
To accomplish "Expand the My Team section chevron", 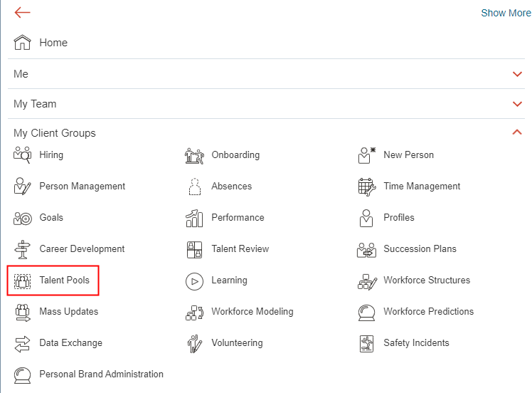I will pos(517,104).
